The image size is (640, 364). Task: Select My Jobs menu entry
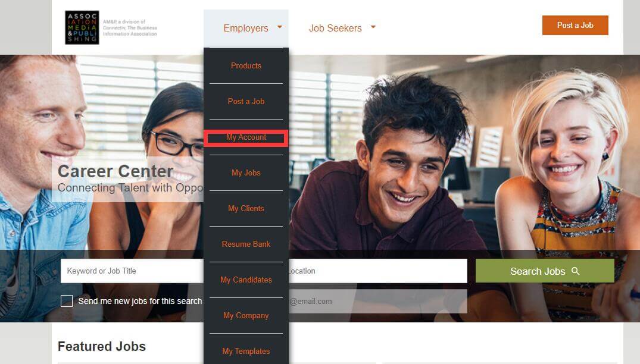pos(246,173)
